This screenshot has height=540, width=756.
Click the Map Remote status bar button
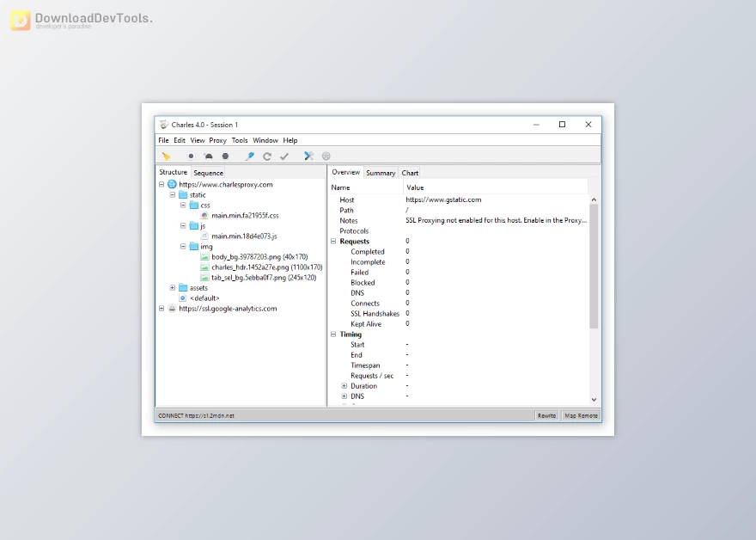click(x=581, y=415)
